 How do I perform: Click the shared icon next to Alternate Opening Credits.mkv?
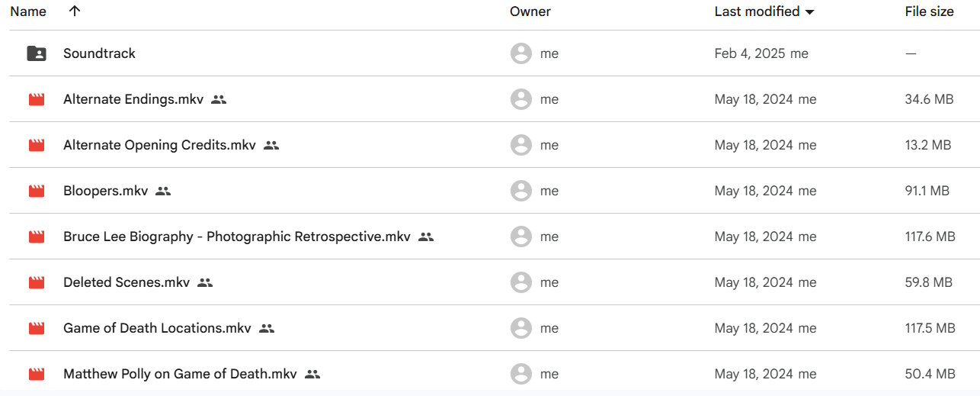271,145
